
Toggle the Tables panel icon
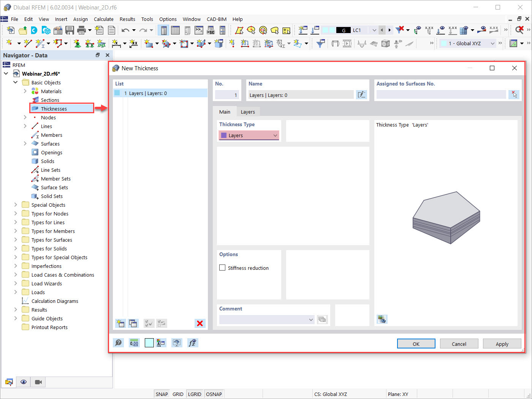click(x=175, y=30)
